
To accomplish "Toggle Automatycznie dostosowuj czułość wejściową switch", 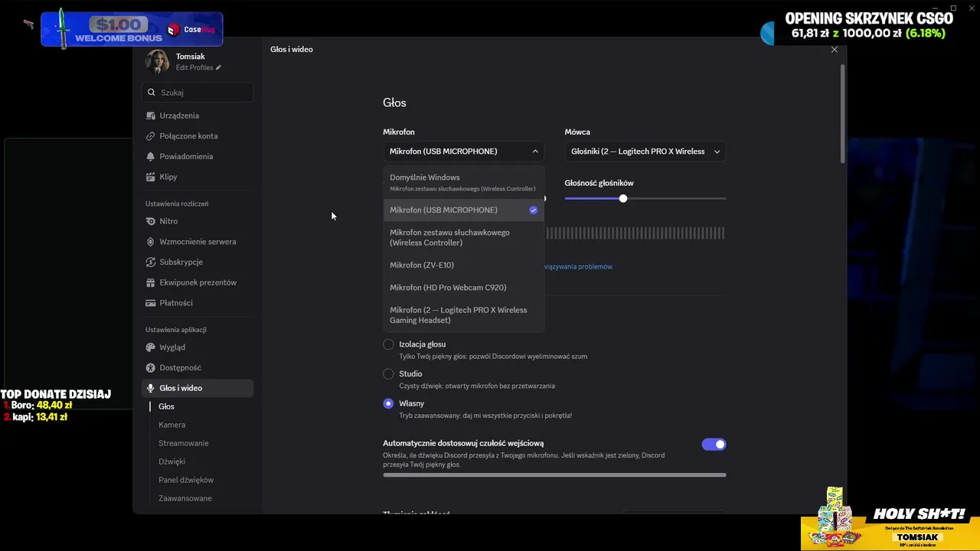I will coord(714,444).
